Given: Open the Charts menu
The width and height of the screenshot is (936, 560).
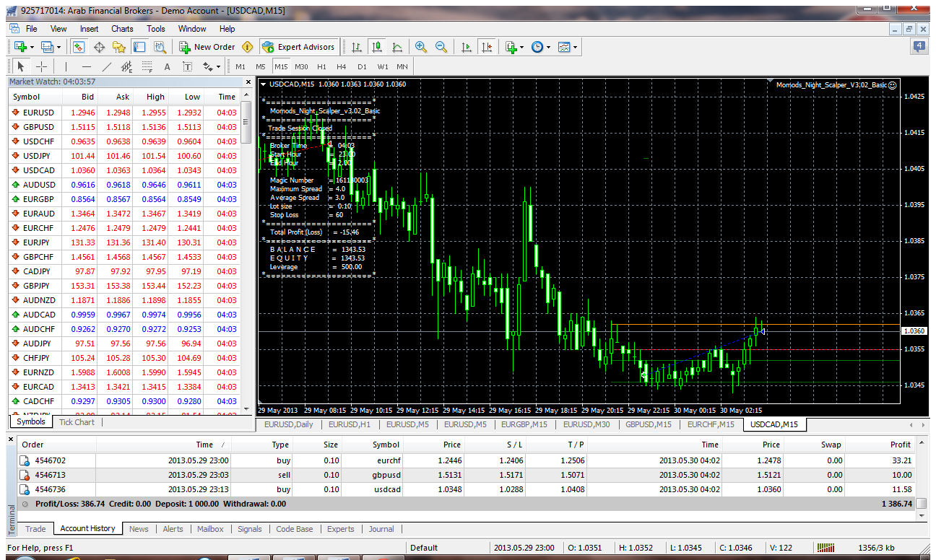Looking at the screenshot, I should click(122, 29).
